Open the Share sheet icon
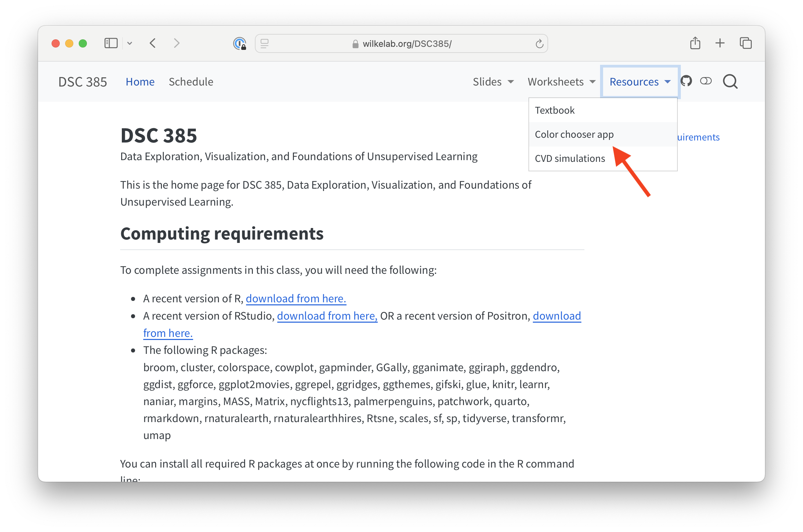 point(695,43)
